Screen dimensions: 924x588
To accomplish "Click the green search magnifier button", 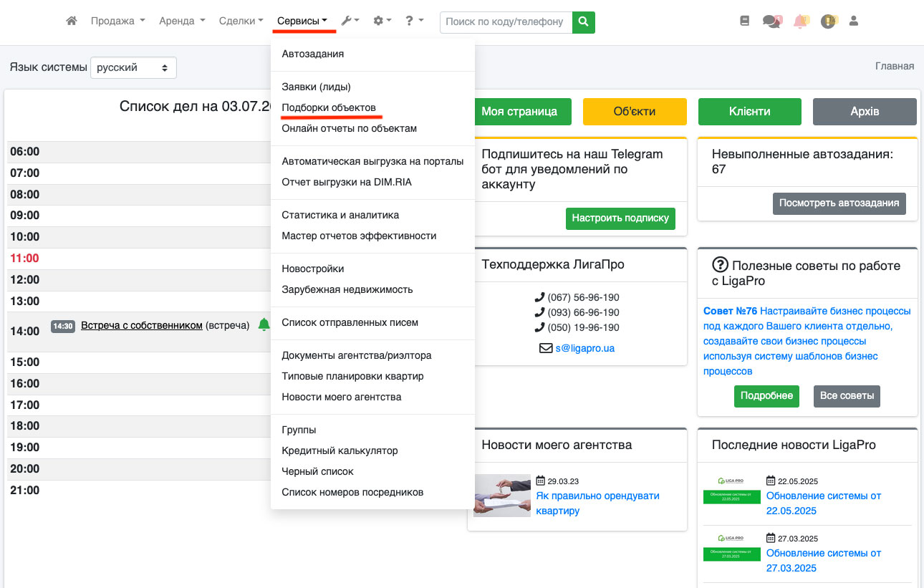I will click(584, 22).
